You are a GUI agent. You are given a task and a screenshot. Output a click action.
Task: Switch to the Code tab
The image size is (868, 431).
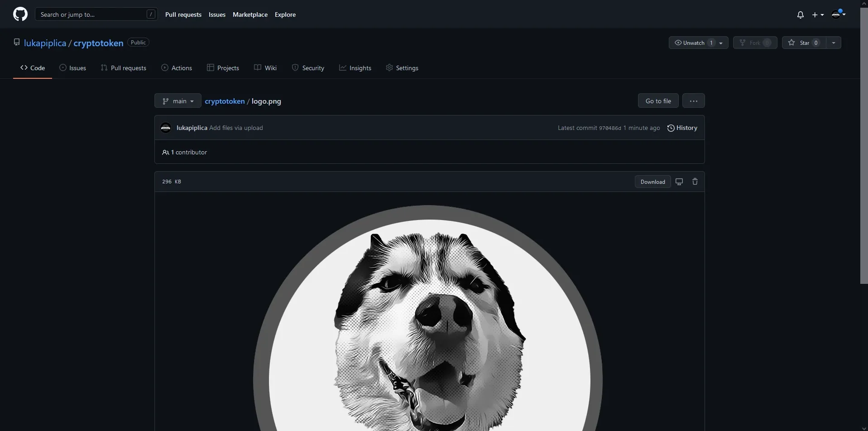pyautogui.click(x=33, y=68)
